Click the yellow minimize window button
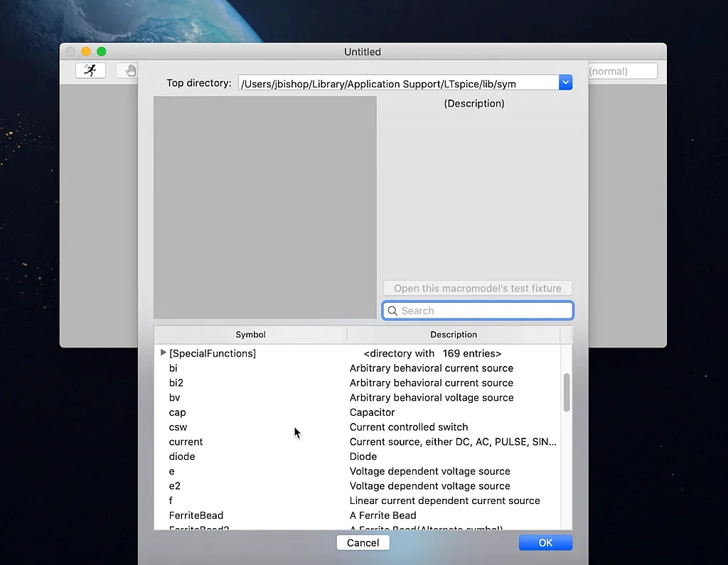The width and height of the screenshot is (728, 565). click(x=86, y=52)
